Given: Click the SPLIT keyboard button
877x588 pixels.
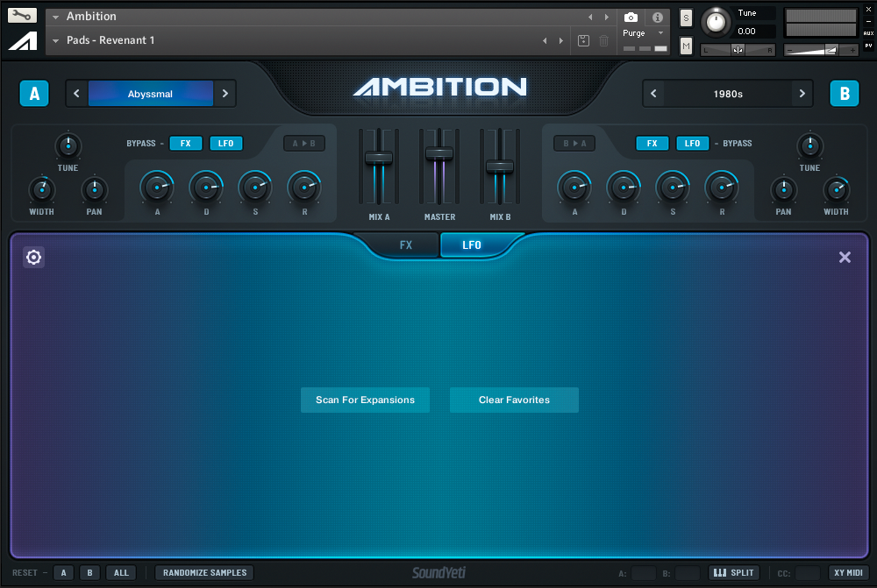Looking at the screenshot, I should (x=734, y=572).
